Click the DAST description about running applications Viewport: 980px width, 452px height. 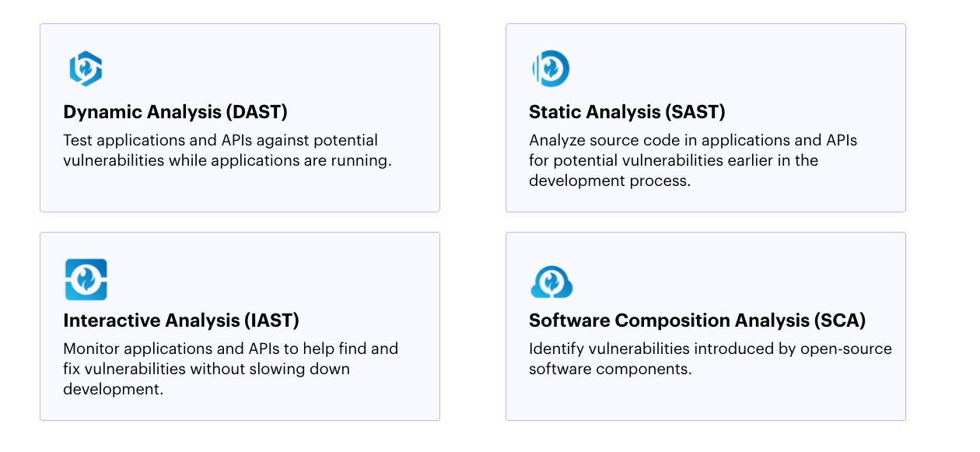point(227,151)
